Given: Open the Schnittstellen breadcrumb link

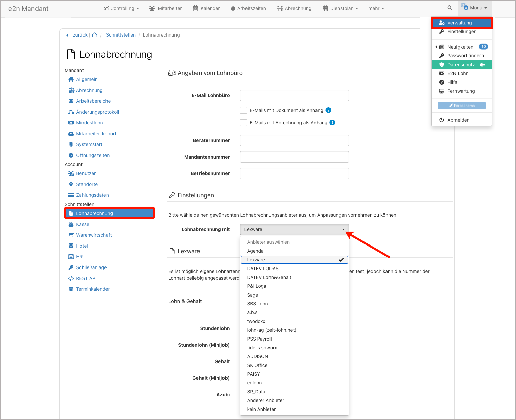Looking at the screenshot, I should [120, 35].
